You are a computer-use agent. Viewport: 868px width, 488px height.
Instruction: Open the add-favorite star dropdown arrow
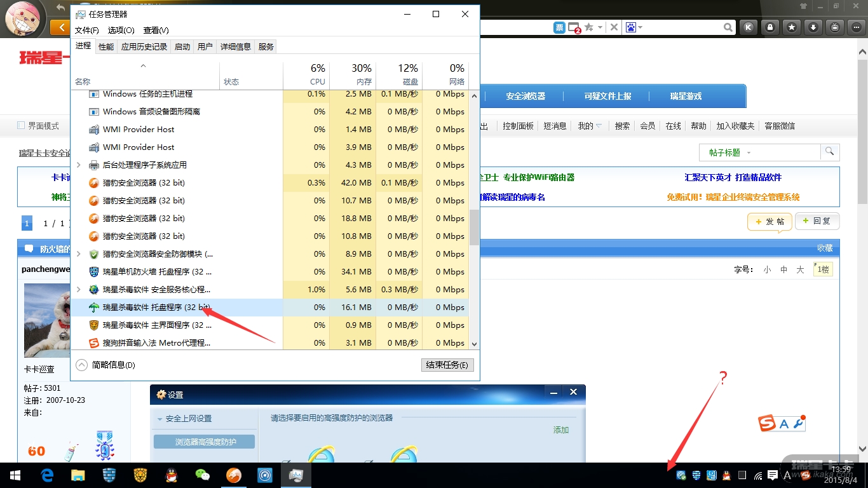pyautogui.click(x=600, y=27)
